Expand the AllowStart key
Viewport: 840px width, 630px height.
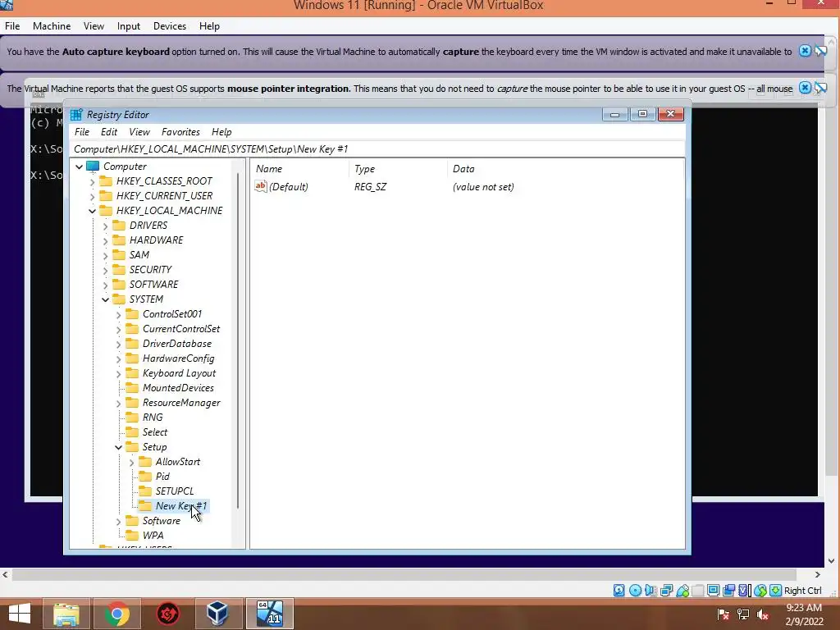pyautogui.click(x=132, y=463)
